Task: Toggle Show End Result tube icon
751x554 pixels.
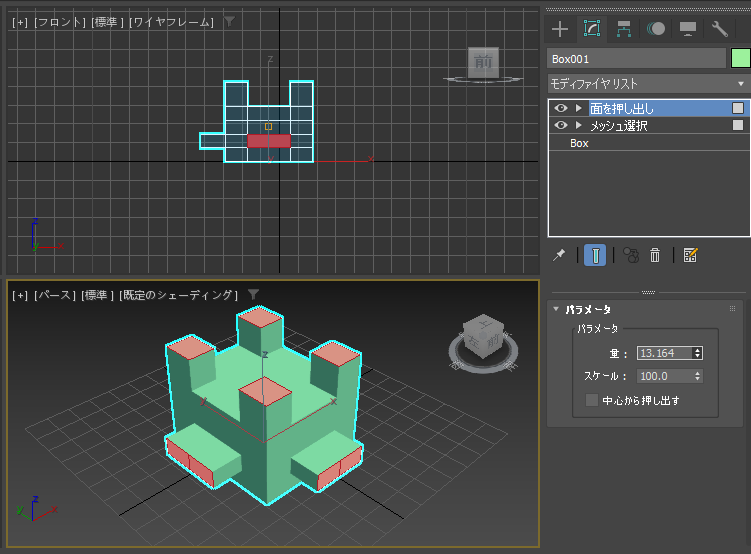Action: (x=595, y=255)
